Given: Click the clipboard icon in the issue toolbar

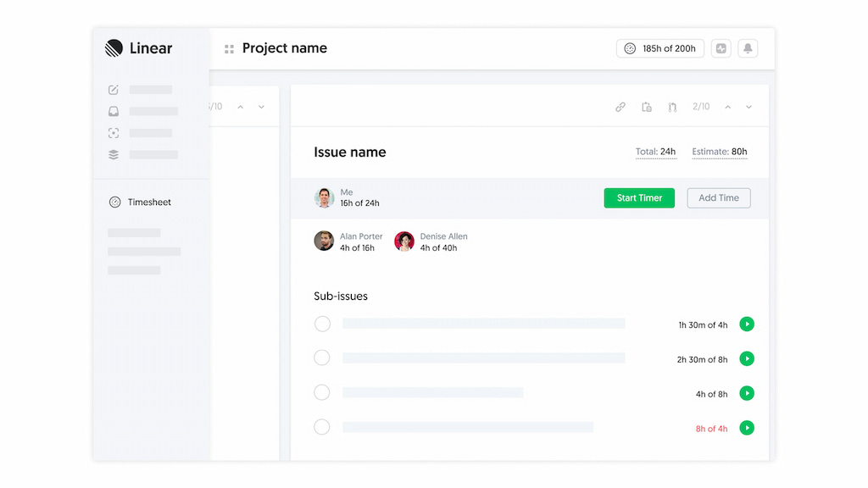Looking at the screenshot, I should tap(646, 107).
